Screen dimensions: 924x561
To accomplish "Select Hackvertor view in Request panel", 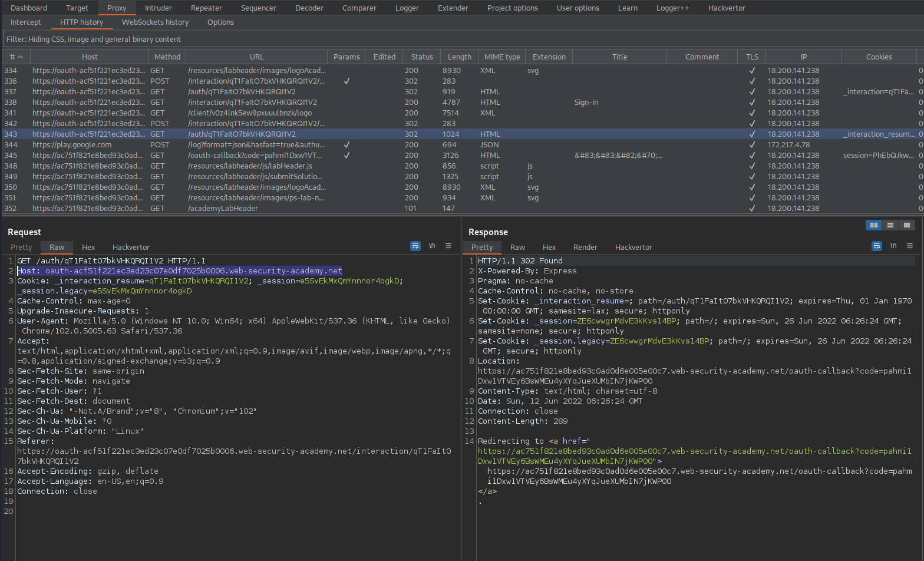I will click(131, 247).
